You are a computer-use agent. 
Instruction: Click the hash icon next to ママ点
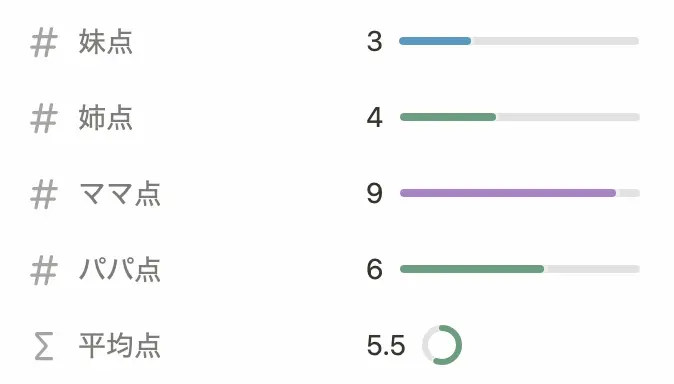coord(44,194)
